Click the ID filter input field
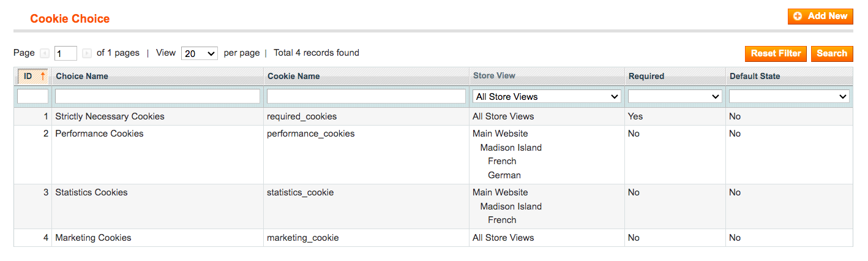This screenshot has height=261, width=868. [32, 96]
